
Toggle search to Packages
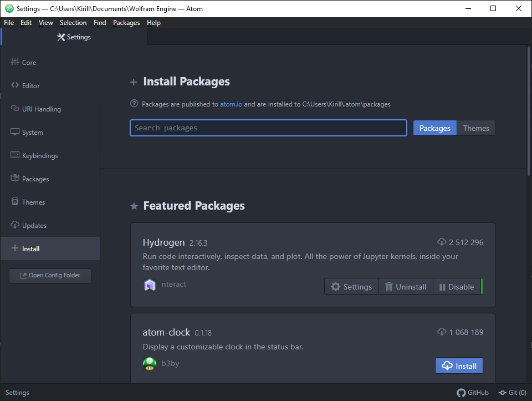pyautogui.click(x=434, y=128)
